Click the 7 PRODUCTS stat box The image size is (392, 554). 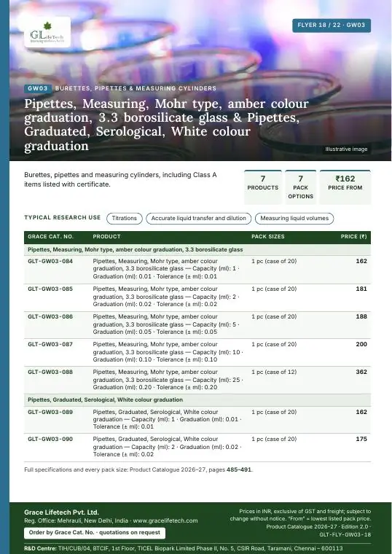tap(263, 187)
